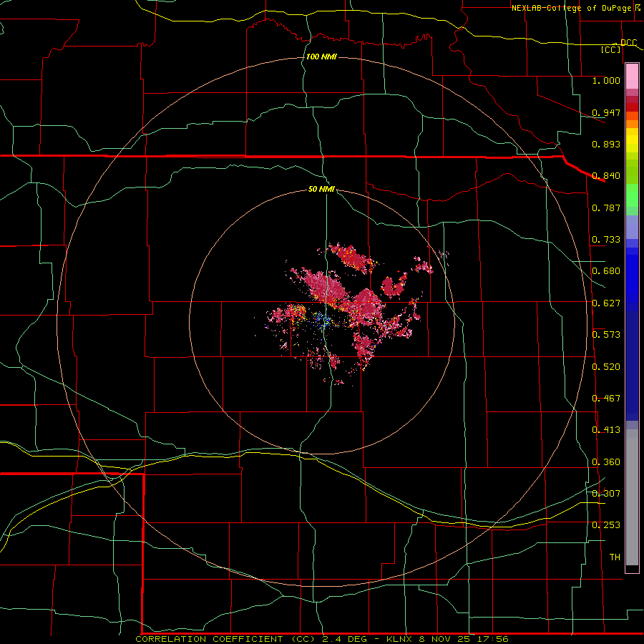This screenshot has width=644, height=644.
Task: Click the 0.840 legend value
Action: pyautogui.click(x=606, y=176)
